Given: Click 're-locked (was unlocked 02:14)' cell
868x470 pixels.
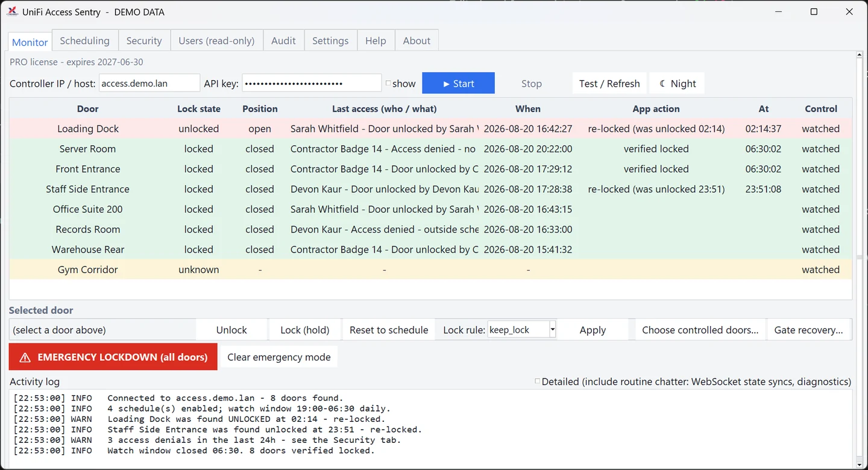Looking at the screenshot, I should (x=656, y=128).
